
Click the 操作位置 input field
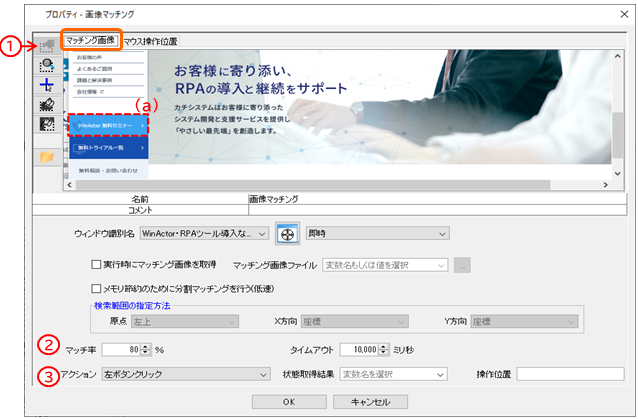click(570, 374)
